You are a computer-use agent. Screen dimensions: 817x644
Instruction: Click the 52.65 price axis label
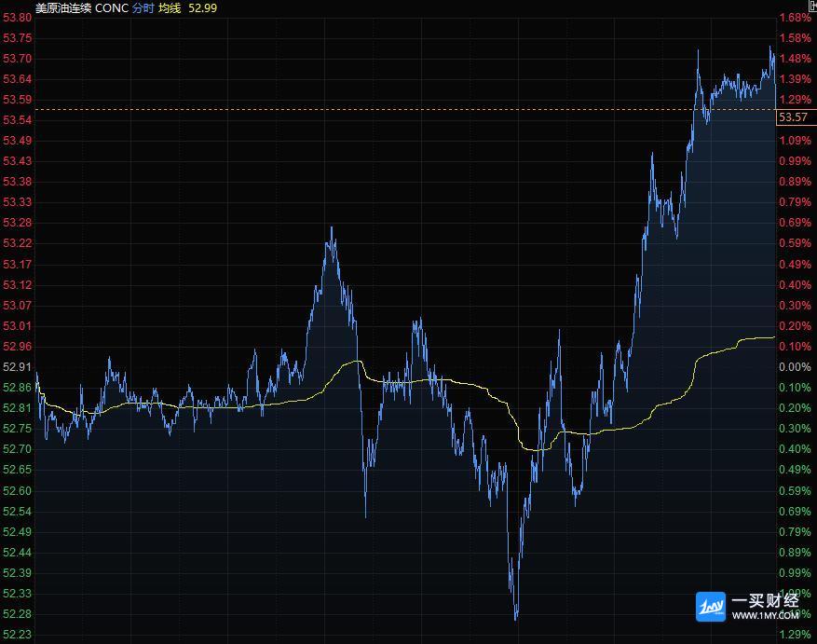[17, 470]
